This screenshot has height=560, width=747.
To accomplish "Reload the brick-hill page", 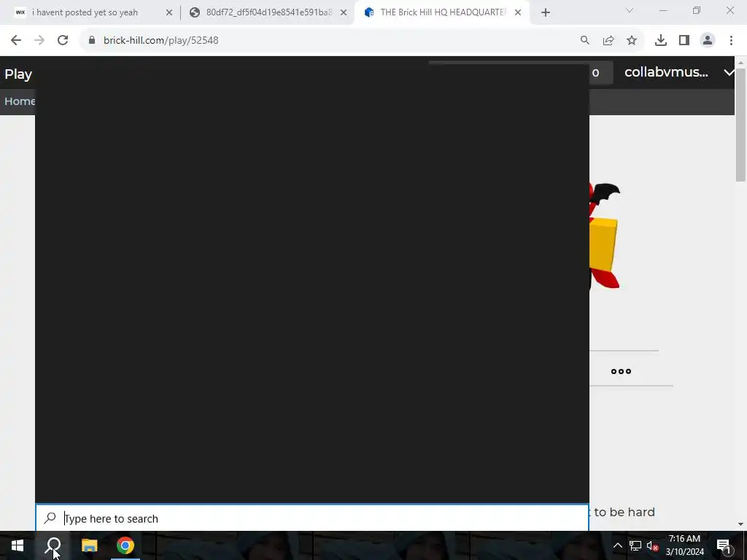I will [x=63, y=41].
